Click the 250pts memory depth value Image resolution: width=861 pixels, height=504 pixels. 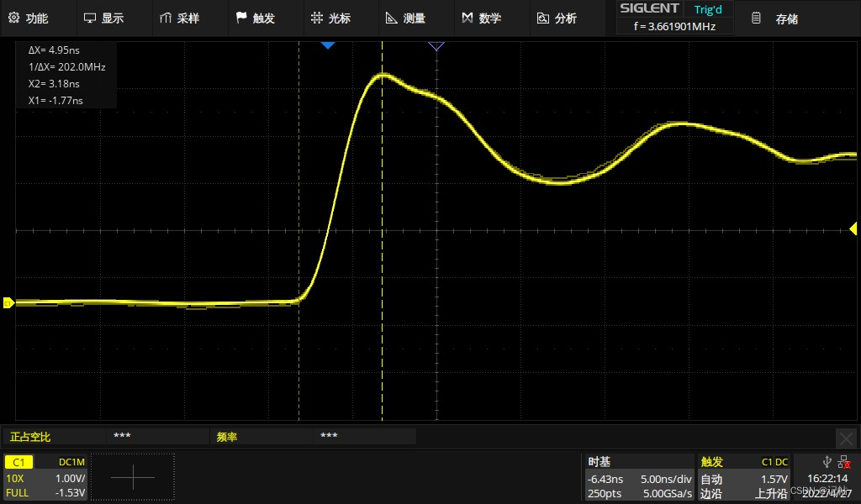tap(604, 493)
